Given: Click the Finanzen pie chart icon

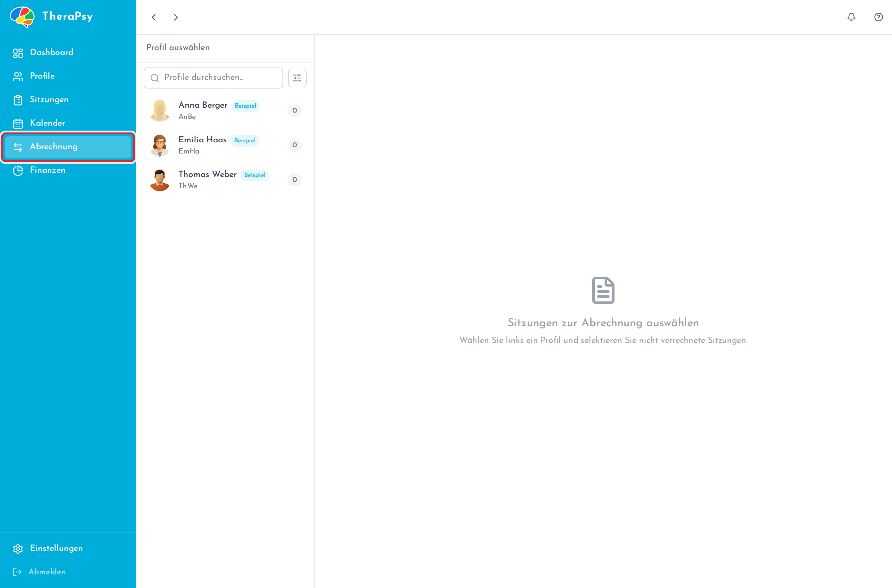Looking at the screenshot, I should [x=18, y=171].
